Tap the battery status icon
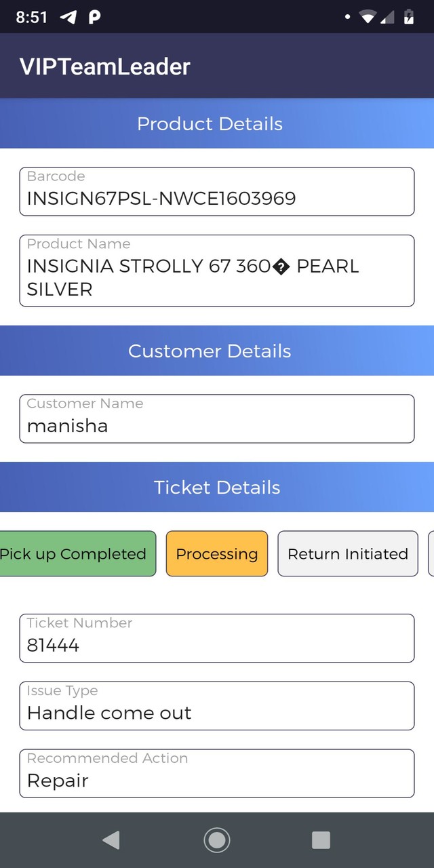Screen dimensions: 434x868 tap(409, 17)
